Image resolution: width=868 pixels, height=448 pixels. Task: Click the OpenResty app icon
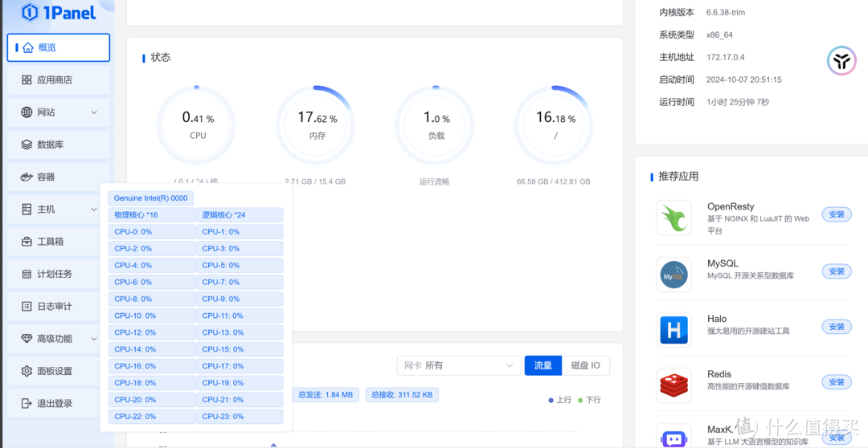674,218
